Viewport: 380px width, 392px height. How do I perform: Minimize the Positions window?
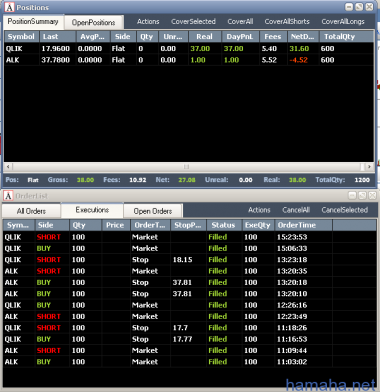coord(349,7)
